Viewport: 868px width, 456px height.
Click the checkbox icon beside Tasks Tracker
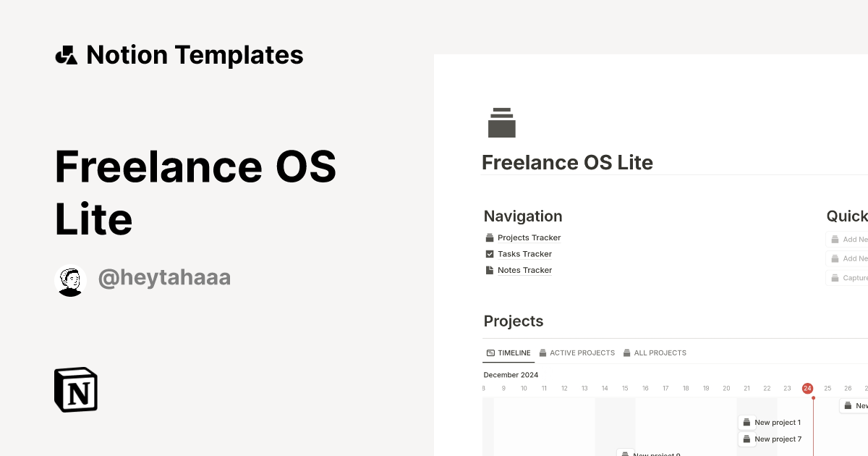point(490,253)
